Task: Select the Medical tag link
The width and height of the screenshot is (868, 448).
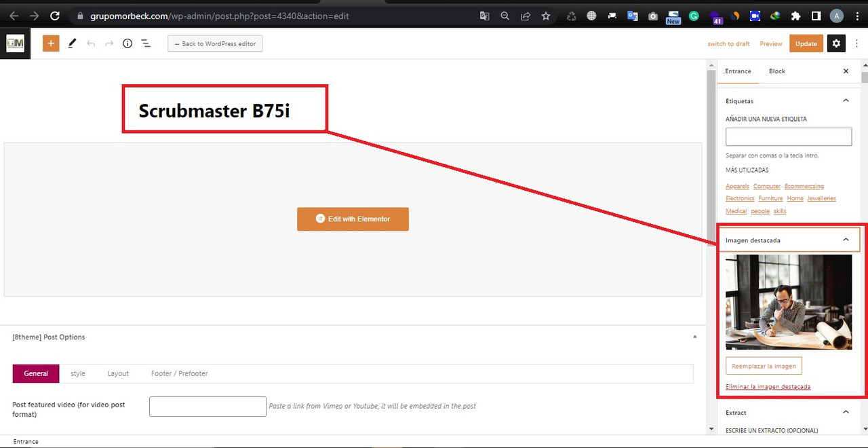Action: pos(736,211)
